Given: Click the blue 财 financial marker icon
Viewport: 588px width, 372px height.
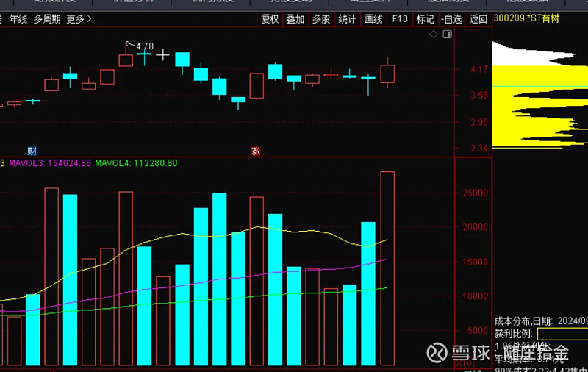Looking at the screenshot, I should pos(32,150).
